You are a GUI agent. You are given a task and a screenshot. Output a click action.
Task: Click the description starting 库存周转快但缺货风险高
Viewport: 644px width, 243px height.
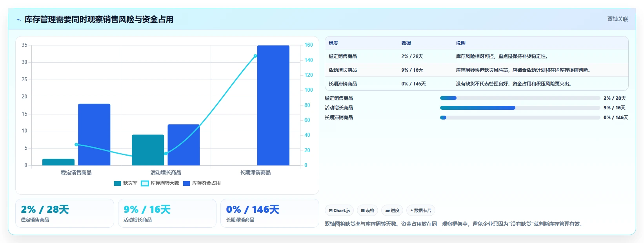523,70
